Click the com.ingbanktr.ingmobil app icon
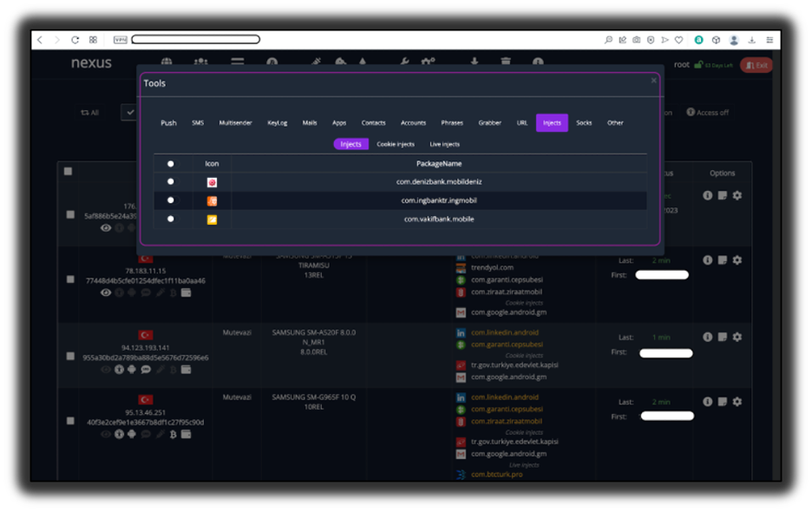This screenshot has height=512, width=812. tap(212, 201)
